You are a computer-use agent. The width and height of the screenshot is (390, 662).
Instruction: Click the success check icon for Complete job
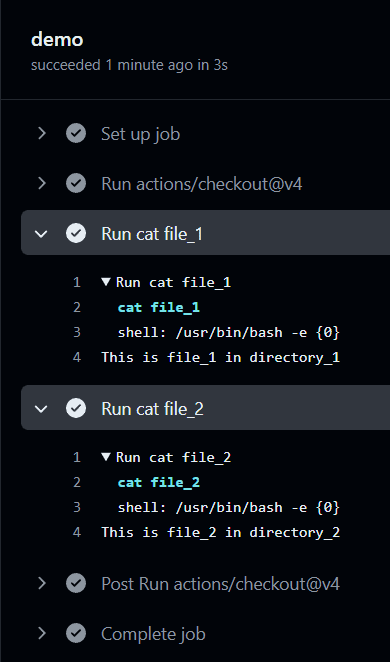pyautogui.click(x=76, y=633)
